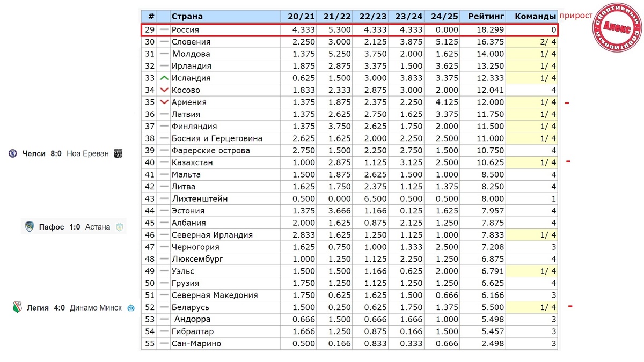Click the Legia club crest icon
644x362 pixels.
coord(17,308)
